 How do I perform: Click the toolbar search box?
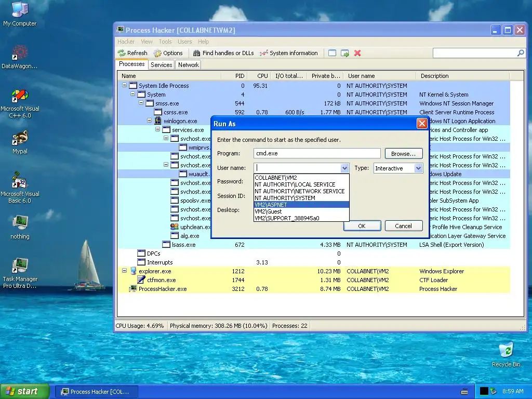point(475,53)
